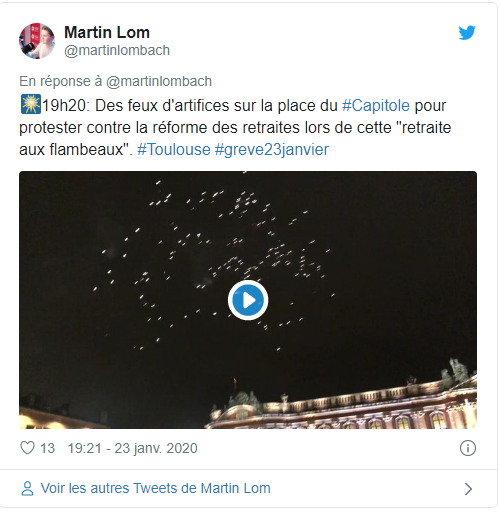This screenshot has height=512, width=500.
Task: Click the person icon beside Voir les autres
Action: (27, 489)
